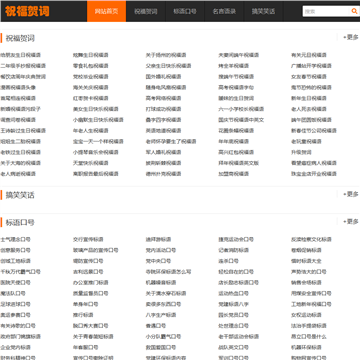
Task: Open 国庆节祝福语中英文 link
Action: (241, 120)
